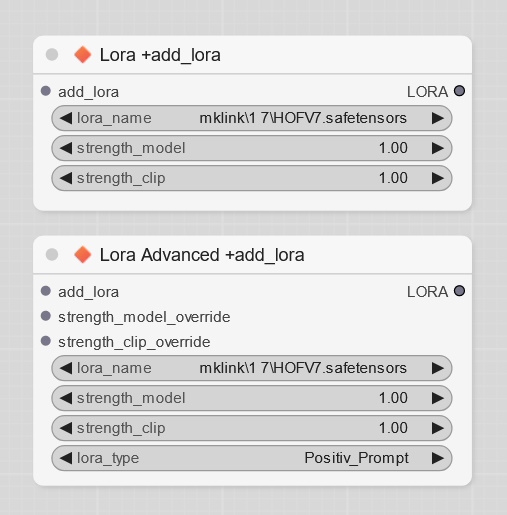Click the orange diamond icon on Lora Advanced node
Image resolution: width=507 pixels, height=515 pixels.
(x=83, y=255)
